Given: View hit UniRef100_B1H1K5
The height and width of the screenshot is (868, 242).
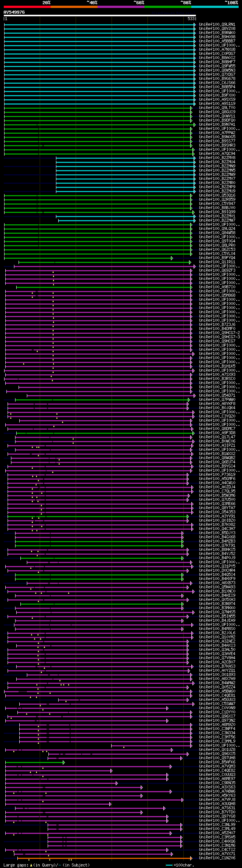Looking at the screenshot, I should pyautogui.click(x=217, y=366).
